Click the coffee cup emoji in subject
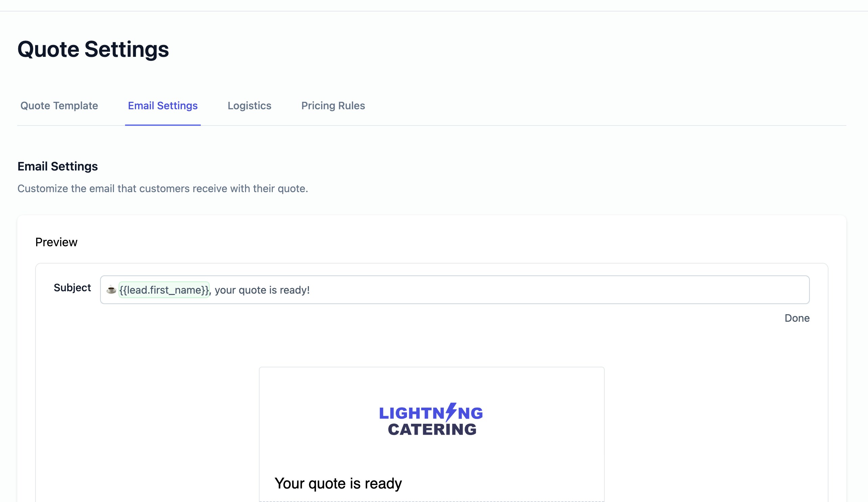The height and width of the screenshot is (502, 868). pyautogui.click(x=111, y=290)
